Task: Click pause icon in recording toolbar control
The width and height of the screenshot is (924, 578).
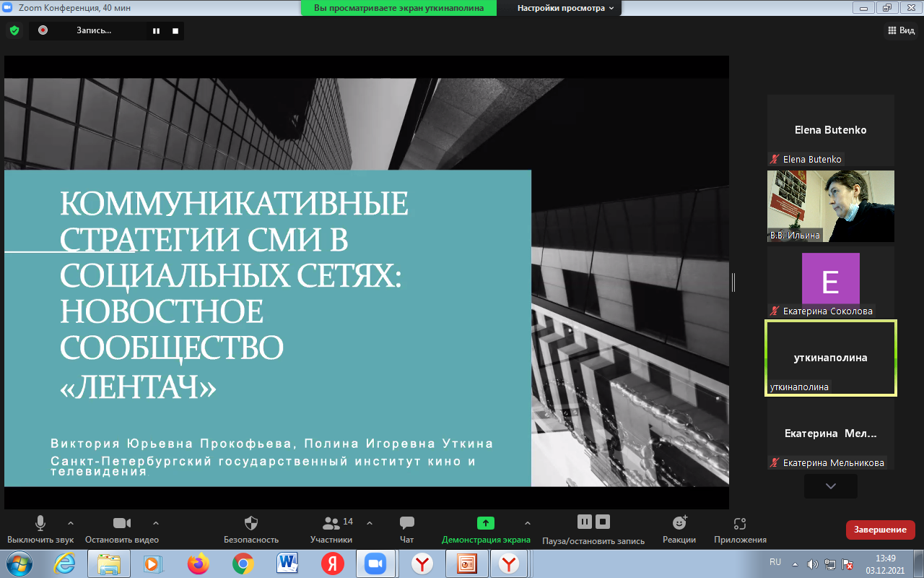Action: tap(585, 521)
